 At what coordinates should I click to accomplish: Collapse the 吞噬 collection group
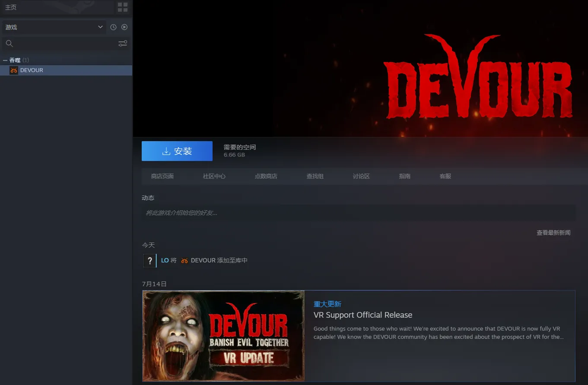click(x=5, y=60)
